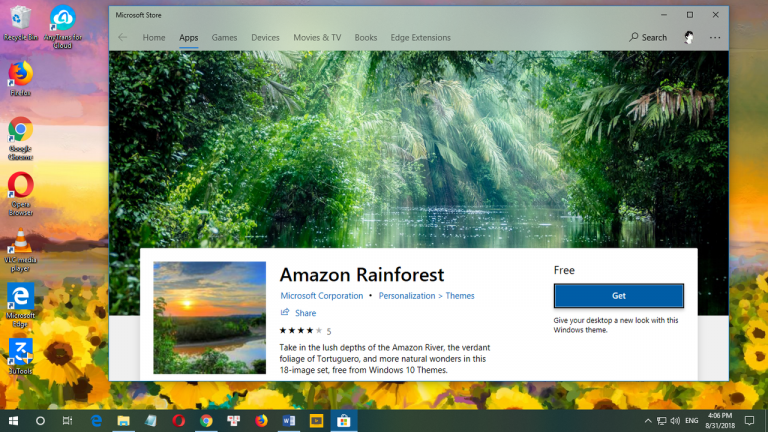Switch to Word on the taskbar
The width and height of the screenshot is (768, 432).
[x=288, y=421]
